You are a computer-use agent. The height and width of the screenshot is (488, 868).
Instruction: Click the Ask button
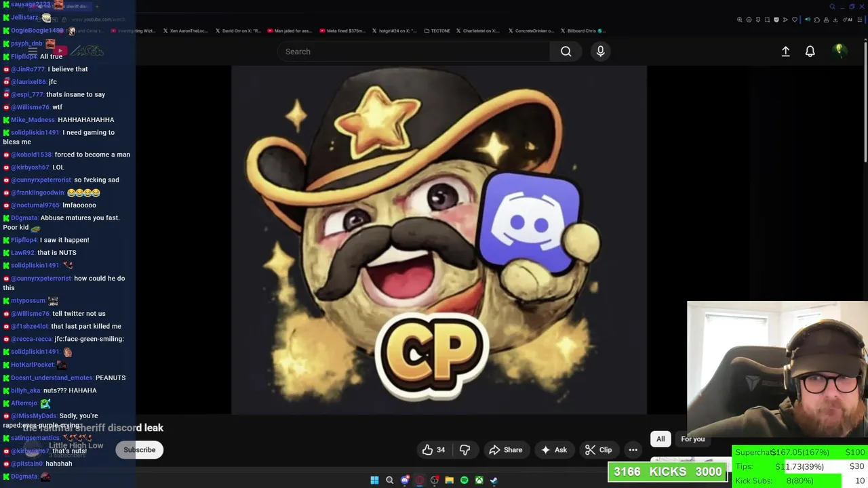[x=553, y=450]
